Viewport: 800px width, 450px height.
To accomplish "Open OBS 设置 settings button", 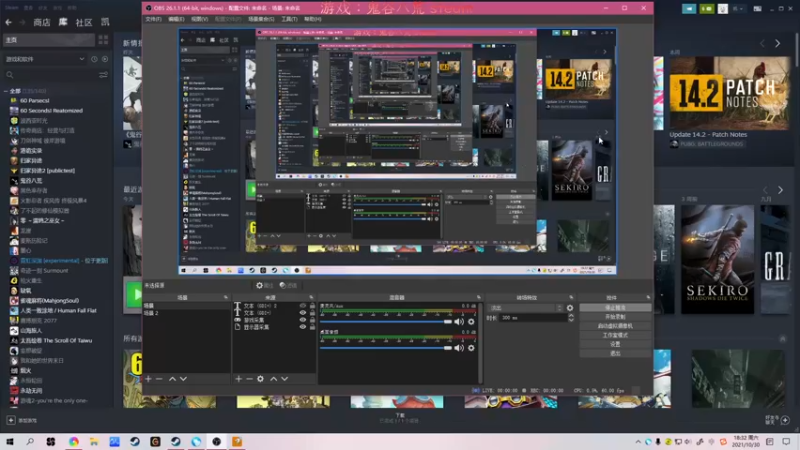I will [615, 344].
